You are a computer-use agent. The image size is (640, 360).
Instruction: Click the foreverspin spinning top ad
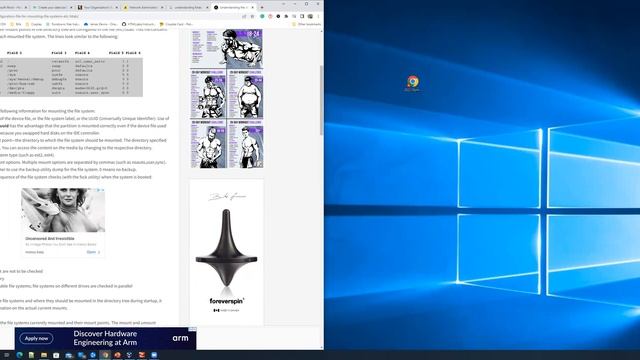(x=227, y=252)
